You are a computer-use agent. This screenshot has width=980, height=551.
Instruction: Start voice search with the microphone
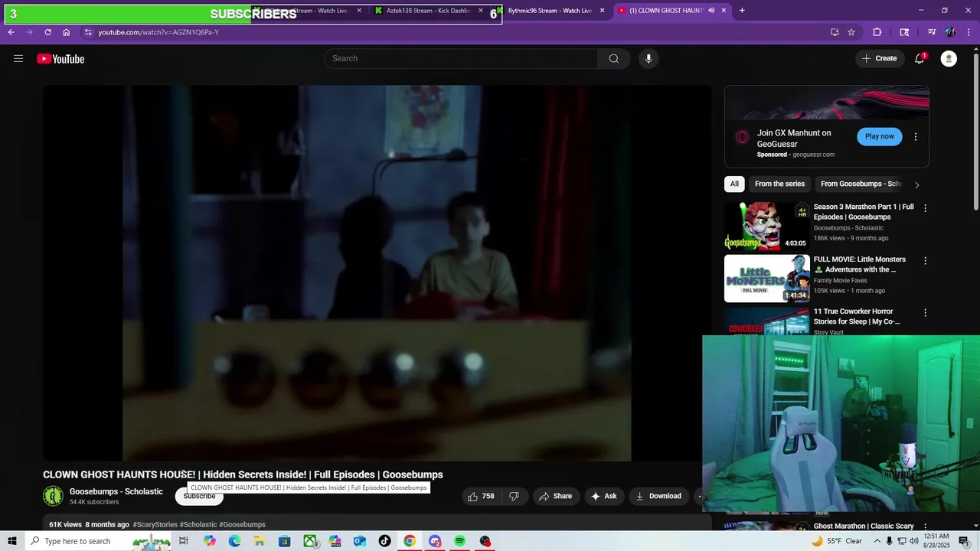tap(648, 59)
